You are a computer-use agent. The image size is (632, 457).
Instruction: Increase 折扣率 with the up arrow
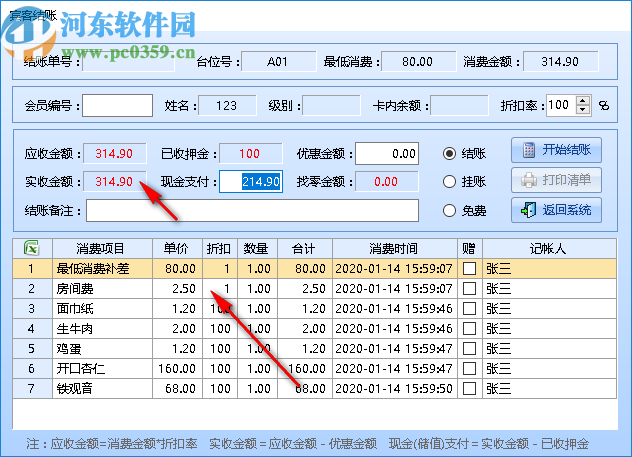click(x=583, y=101)
